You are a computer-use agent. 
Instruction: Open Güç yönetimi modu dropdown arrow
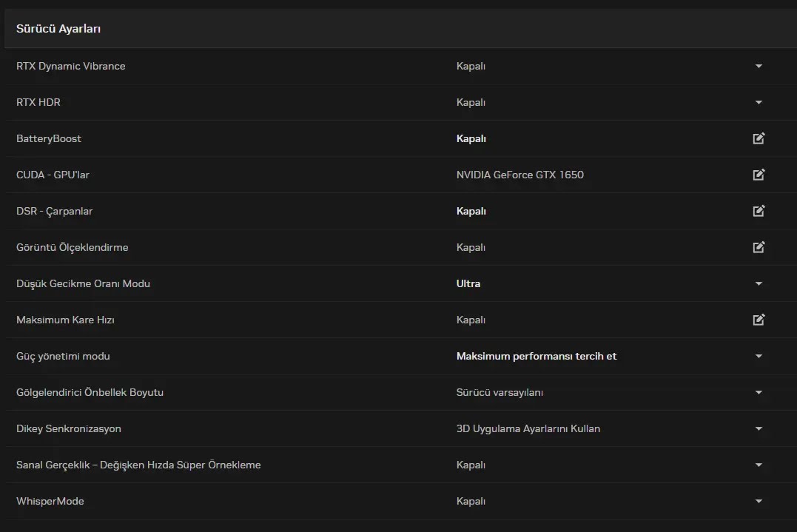click(x=759, y=356)
